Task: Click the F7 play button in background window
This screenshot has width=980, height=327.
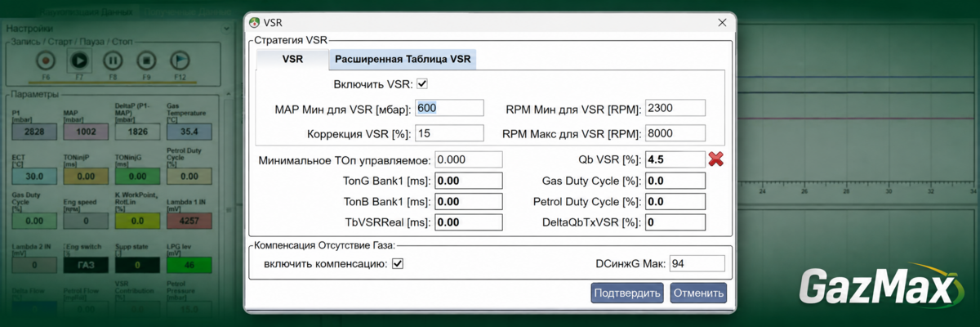Action: pyautogui.click(x=79, y=60)
